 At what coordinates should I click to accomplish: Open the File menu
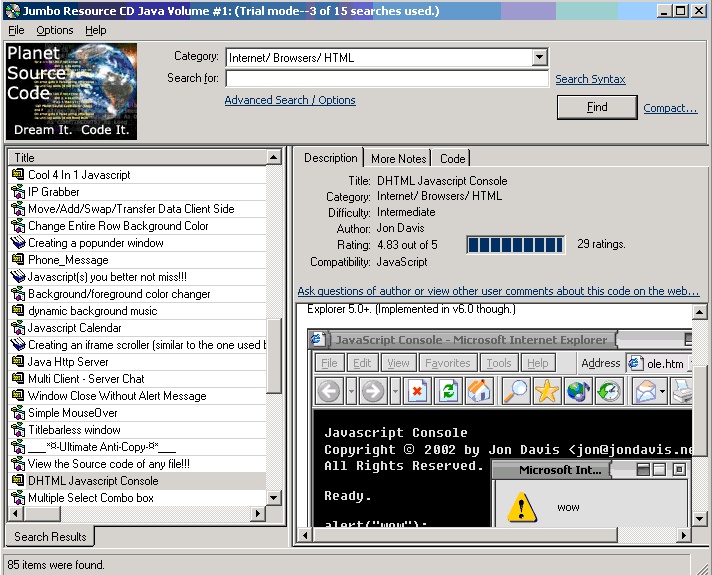(16, 30)
